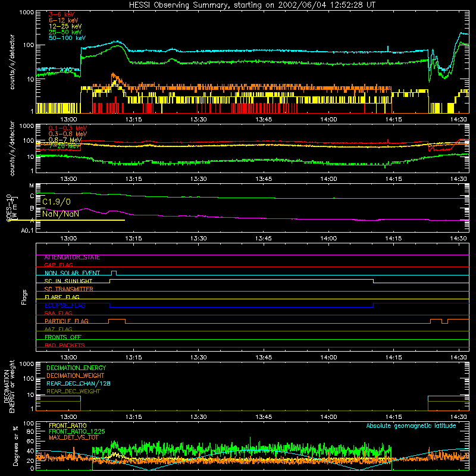476x476 pixels.
Task: Click the NON_SOLAR_EVENT flag label
Action: coord(72,273)
